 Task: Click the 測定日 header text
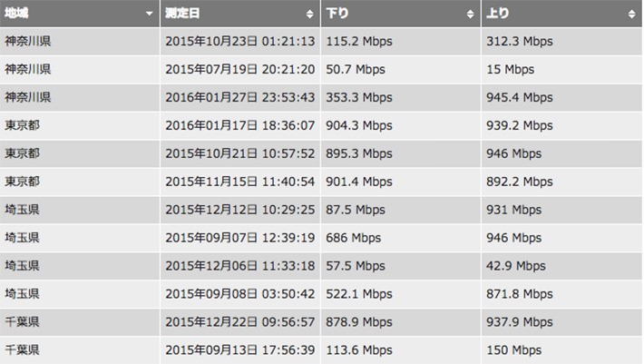(184, 15)
